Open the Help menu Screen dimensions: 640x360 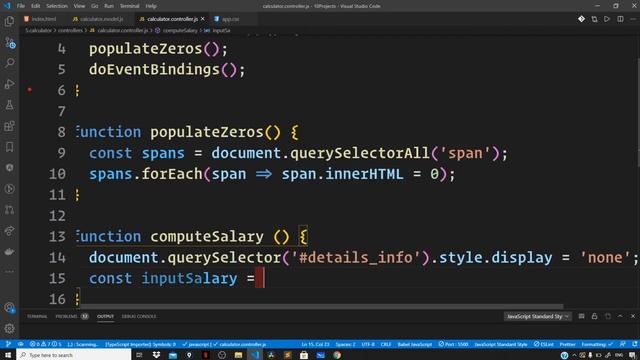click(151, 6)
